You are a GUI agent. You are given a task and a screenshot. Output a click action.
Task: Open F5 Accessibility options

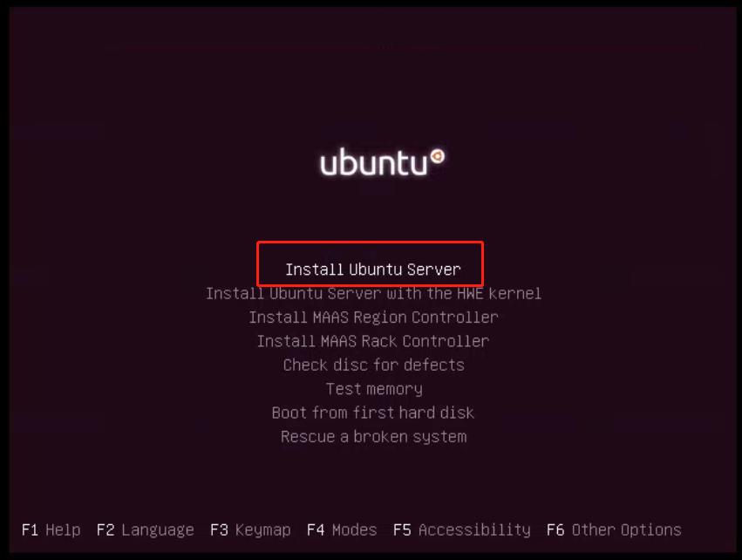[x=462, y=530]
